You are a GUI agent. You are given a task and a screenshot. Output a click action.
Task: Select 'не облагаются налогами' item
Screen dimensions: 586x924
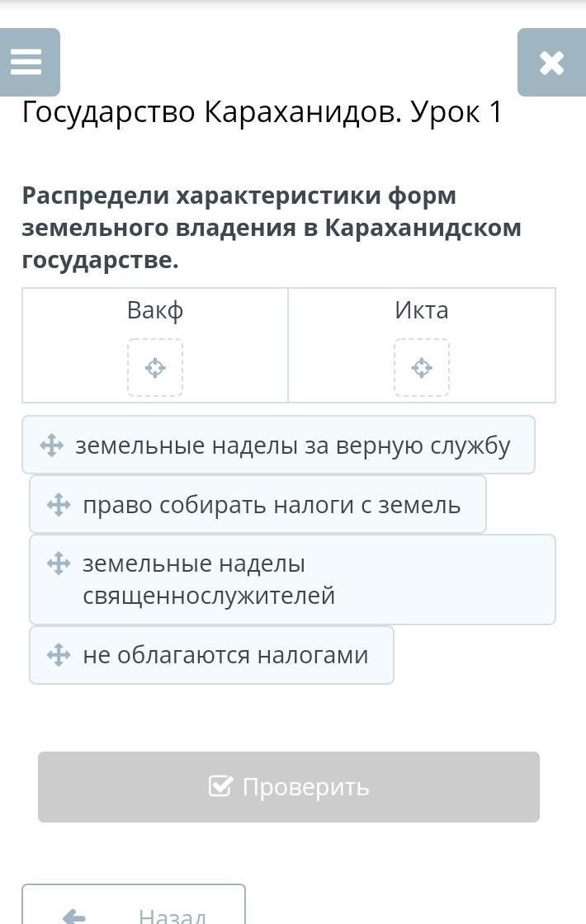[225, 655]
